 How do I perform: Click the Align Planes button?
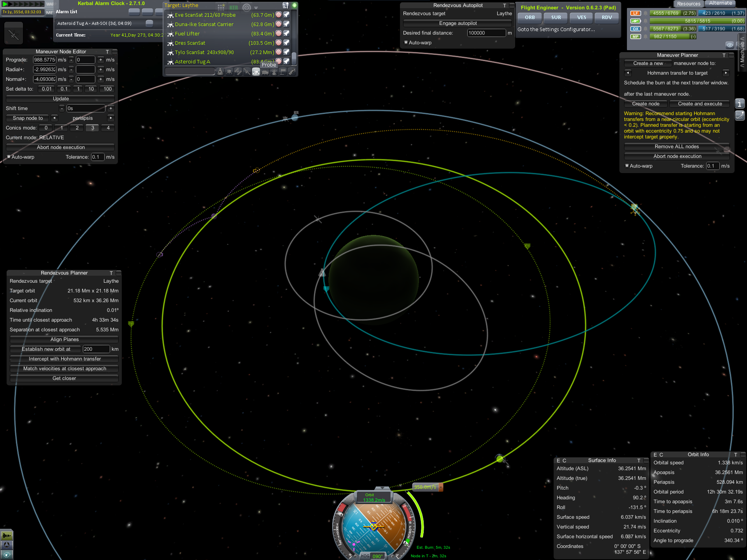(65, 339)
